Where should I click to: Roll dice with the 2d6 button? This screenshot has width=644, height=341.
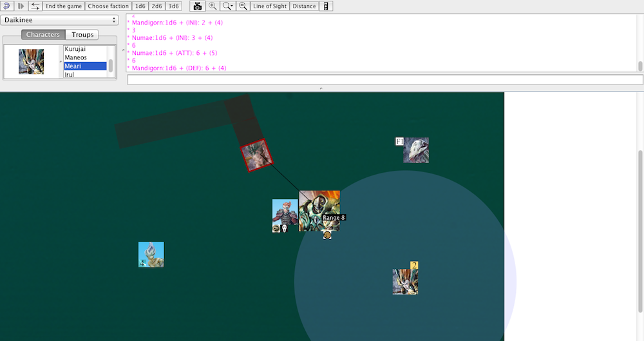156,6
